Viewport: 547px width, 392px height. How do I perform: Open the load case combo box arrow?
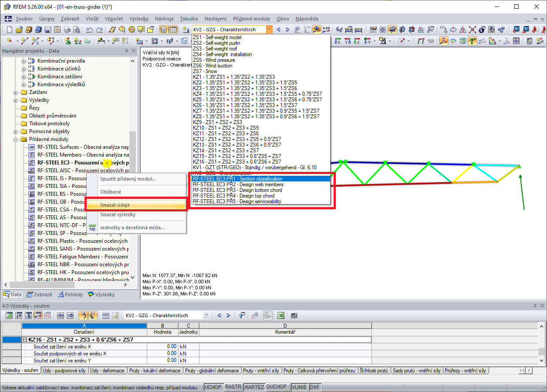click(x=269, y=30)
